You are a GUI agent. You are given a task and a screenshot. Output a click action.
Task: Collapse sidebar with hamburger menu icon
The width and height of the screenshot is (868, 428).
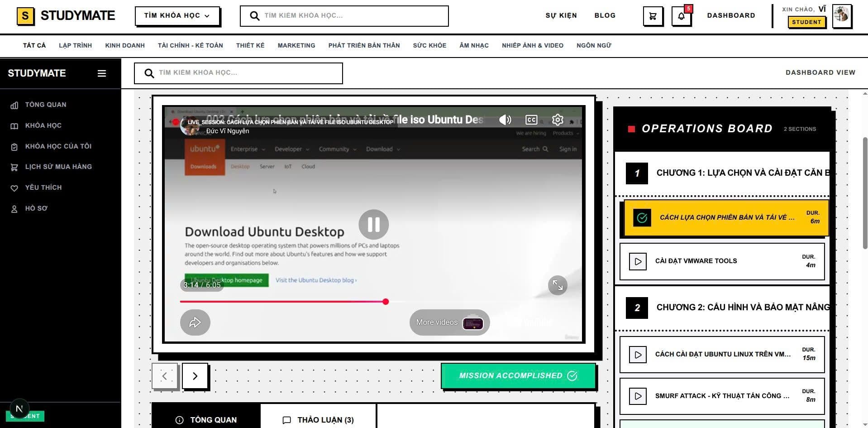(x=102, y=73)
